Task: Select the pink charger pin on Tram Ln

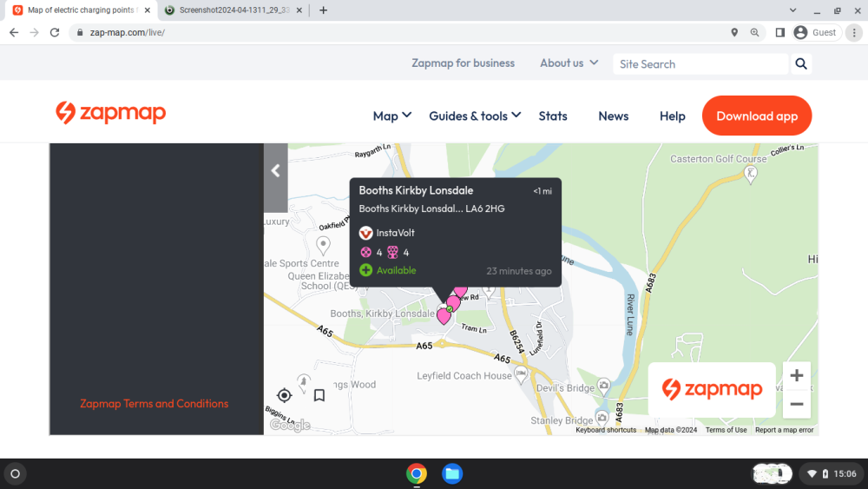Action: point(444,315)
